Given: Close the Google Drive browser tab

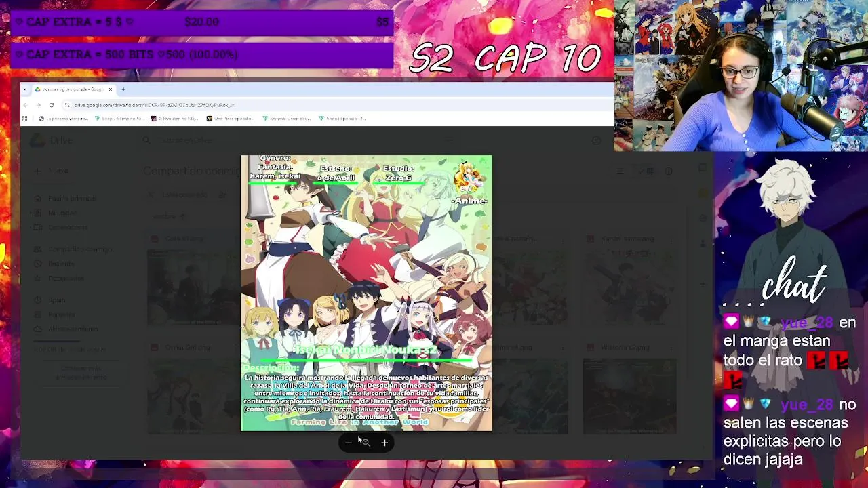Looking at the screenshot, I should [x=111, y=89].
